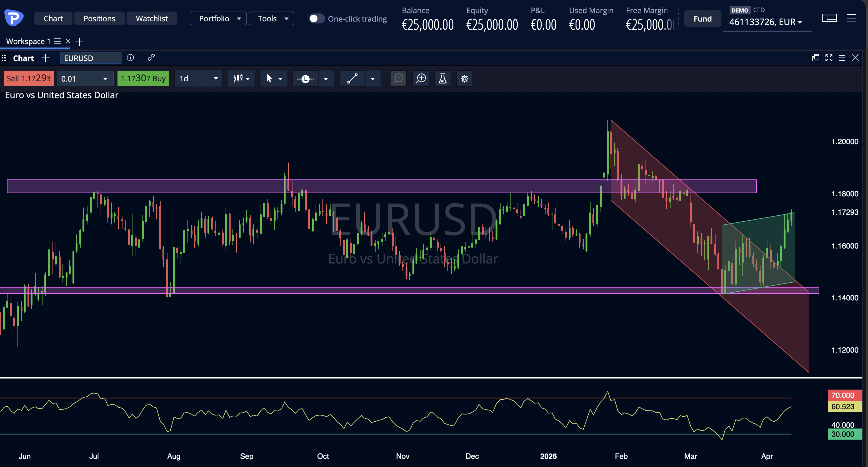This screenshot has width=868, height=467.
Task: Open the Portfolio menu
Action: click(218, 18)
